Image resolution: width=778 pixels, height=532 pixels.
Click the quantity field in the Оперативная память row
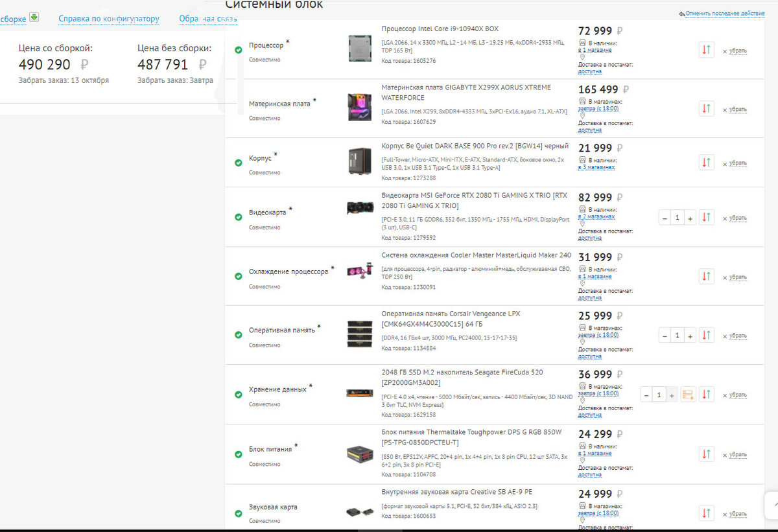point(678,336)
